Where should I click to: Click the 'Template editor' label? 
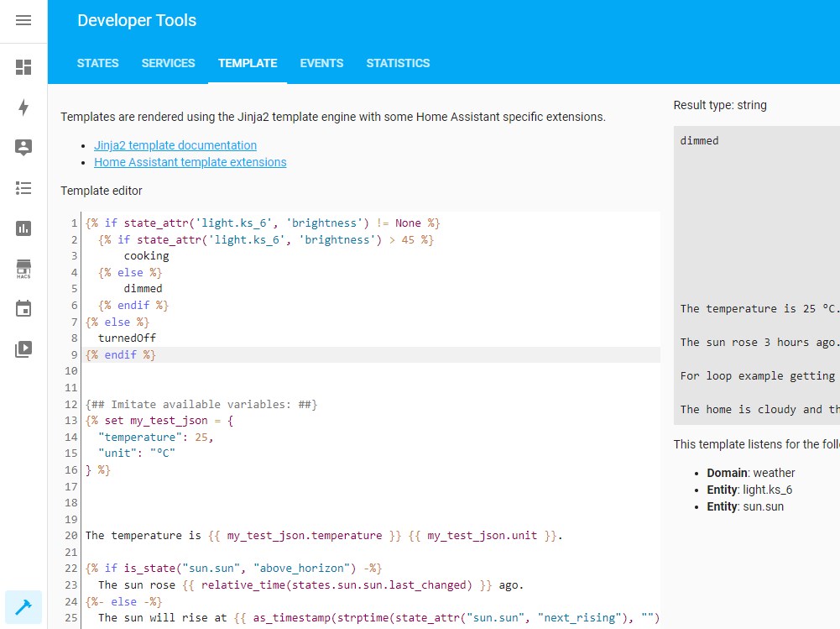[x=102, y=191]
